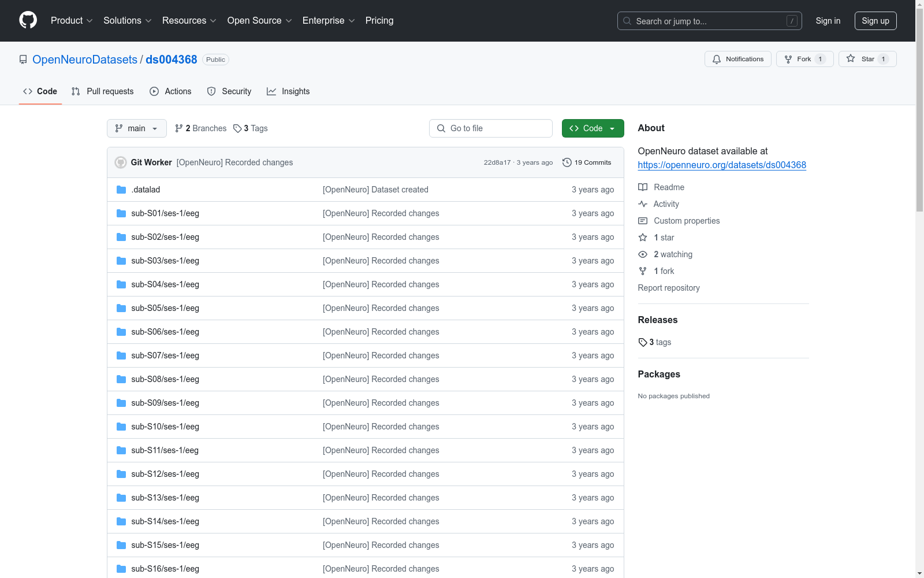
Task: Click the Git Worker avatar icon
Action: point(121,162)
